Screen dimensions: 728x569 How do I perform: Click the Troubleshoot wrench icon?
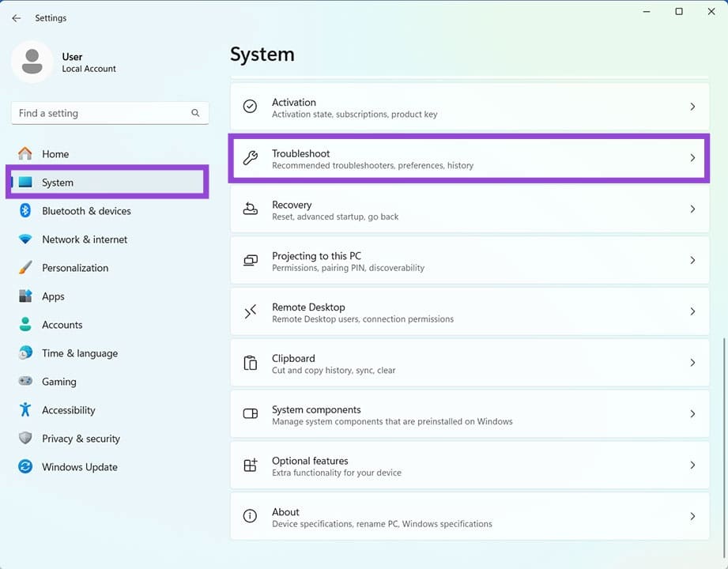click(251, 159)
